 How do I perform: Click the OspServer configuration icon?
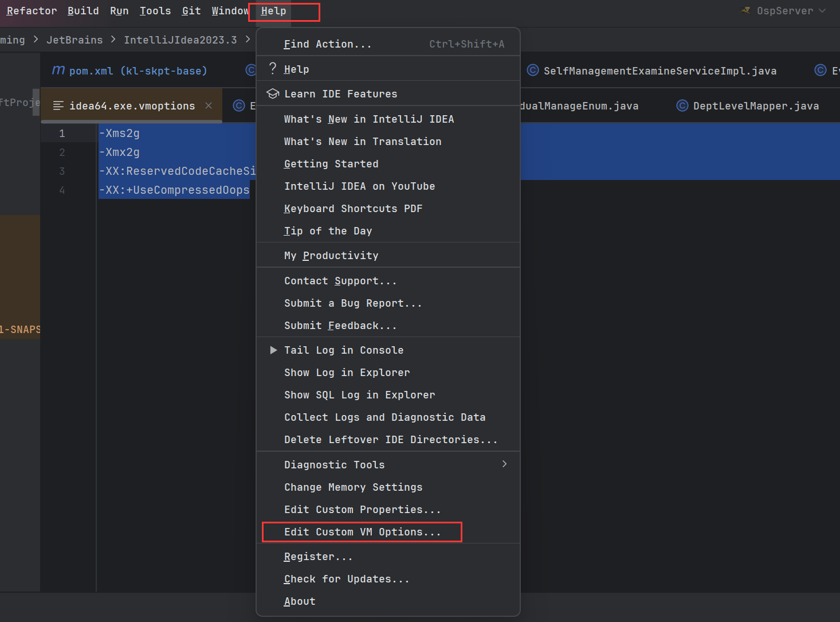pos(745,10)
